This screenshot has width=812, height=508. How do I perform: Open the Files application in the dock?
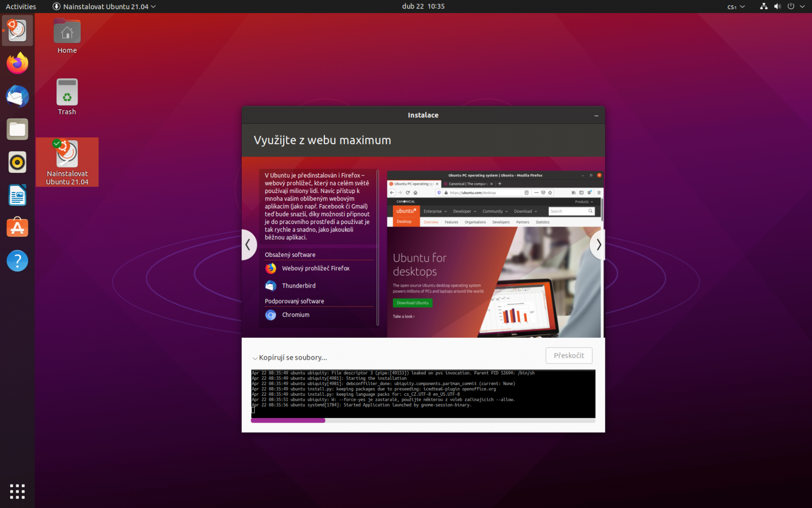pyautogui.click(x=17, y=129)
